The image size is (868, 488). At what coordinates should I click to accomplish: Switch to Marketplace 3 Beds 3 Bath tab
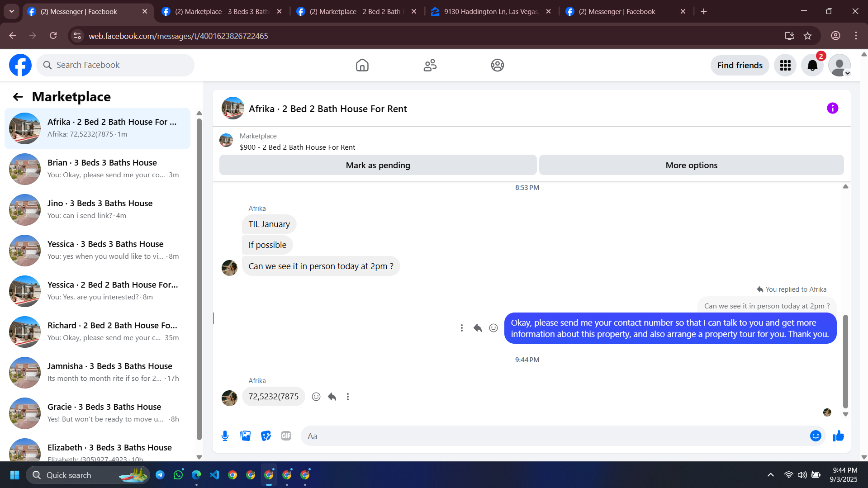coord(221,12)
